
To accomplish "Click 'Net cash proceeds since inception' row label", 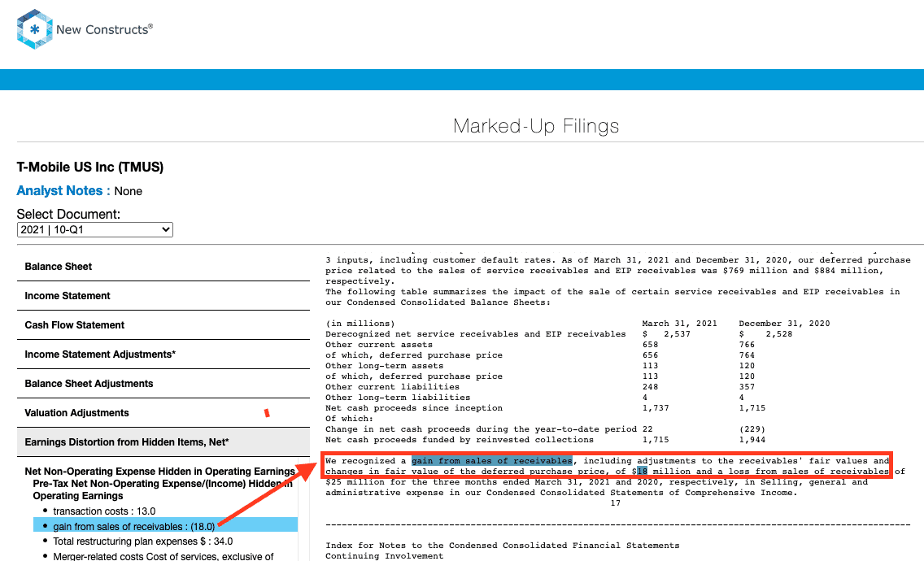I will (x=414, y=408).
